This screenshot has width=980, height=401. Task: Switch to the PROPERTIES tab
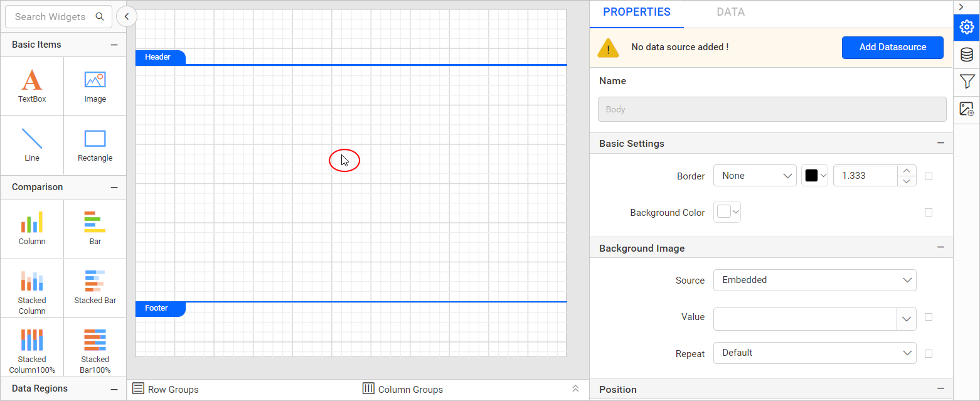pyautogui.click(x=637, y=12)
